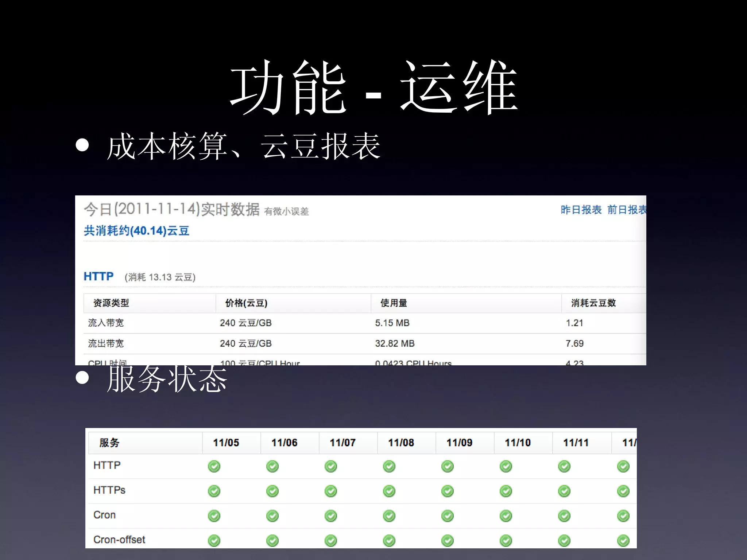Open the 前日报表 link
Screen dimensions: 747x560
pyautogui.click(x=627, y=210)
